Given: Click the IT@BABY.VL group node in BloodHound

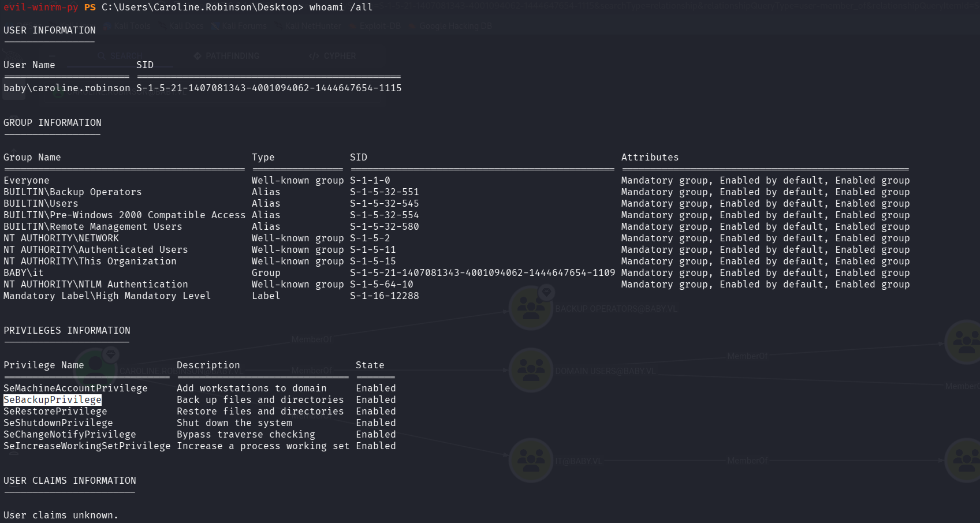Looking at the screenshot, I should tap(531, 460).
